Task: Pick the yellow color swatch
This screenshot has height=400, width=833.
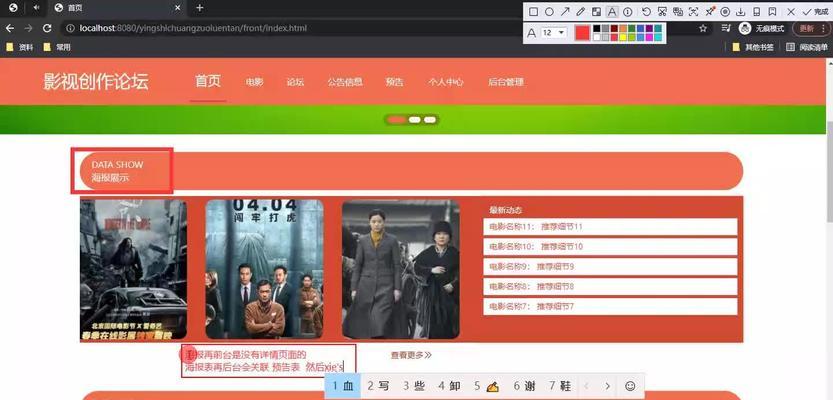Action: [x=623, y=37]
